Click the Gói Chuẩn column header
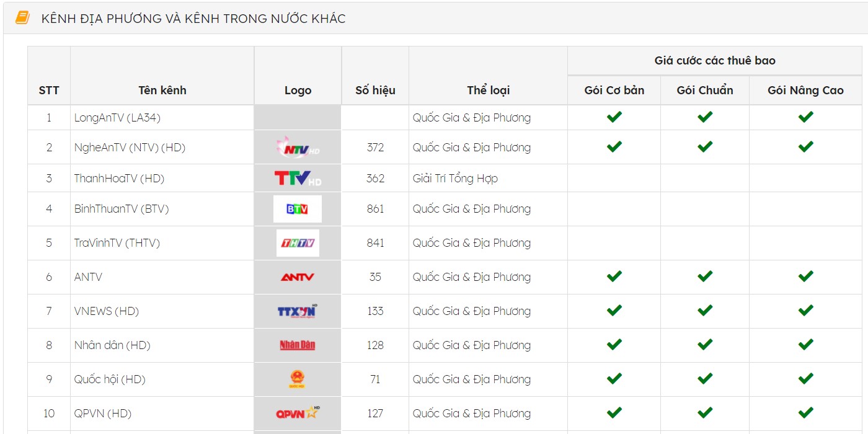The width and height of the screenshot is (868, 434). pyautogui.click(x=705, y=91)
